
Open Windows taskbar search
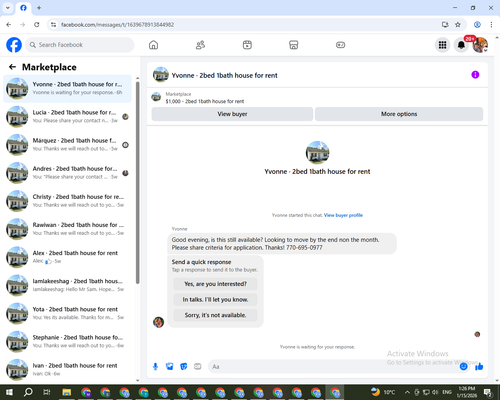(x=28, y=392)
